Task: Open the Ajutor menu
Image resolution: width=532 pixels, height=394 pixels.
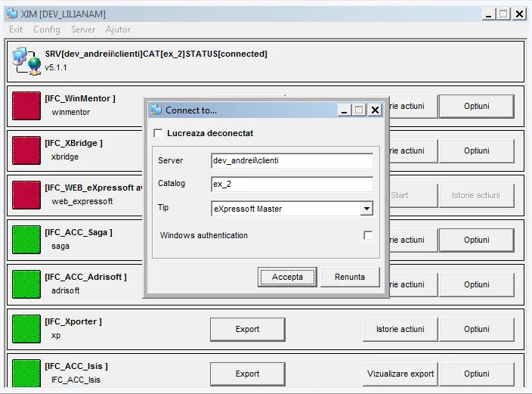Action: [x=118, y=29]
